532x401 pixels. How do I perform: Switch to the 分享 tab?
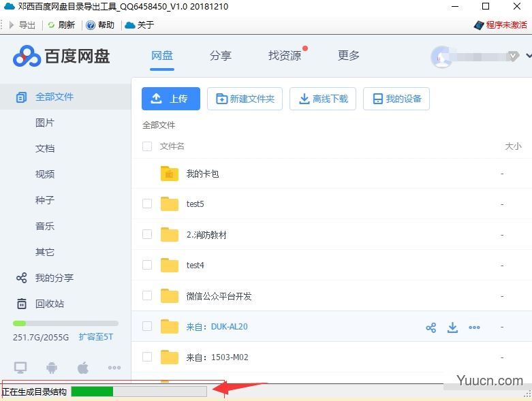(x=221, y=55)
